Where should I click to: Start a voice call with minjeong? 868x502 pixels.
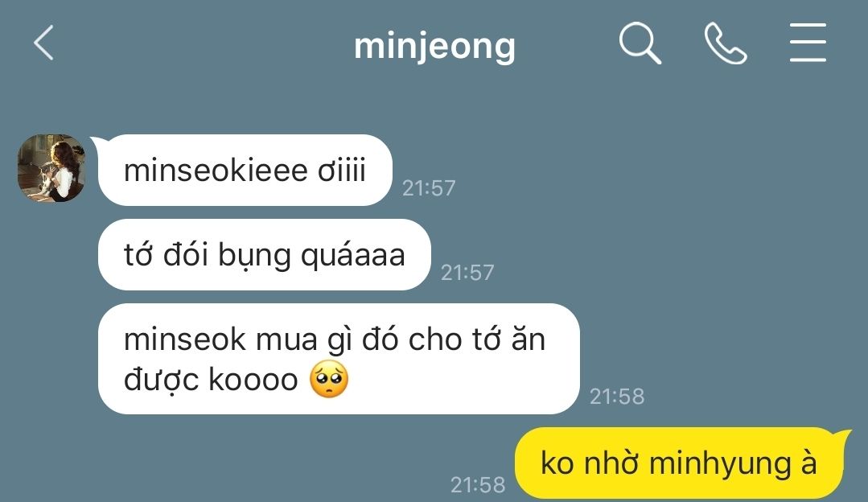[x=725, y=43]
